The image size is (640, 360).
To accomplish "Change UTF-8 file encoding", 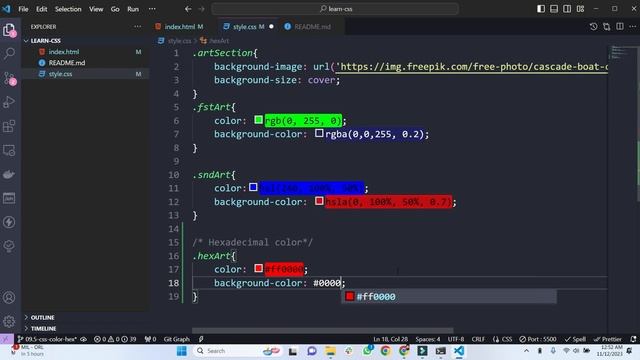I will pyautogui.click(x=456, y=339).
